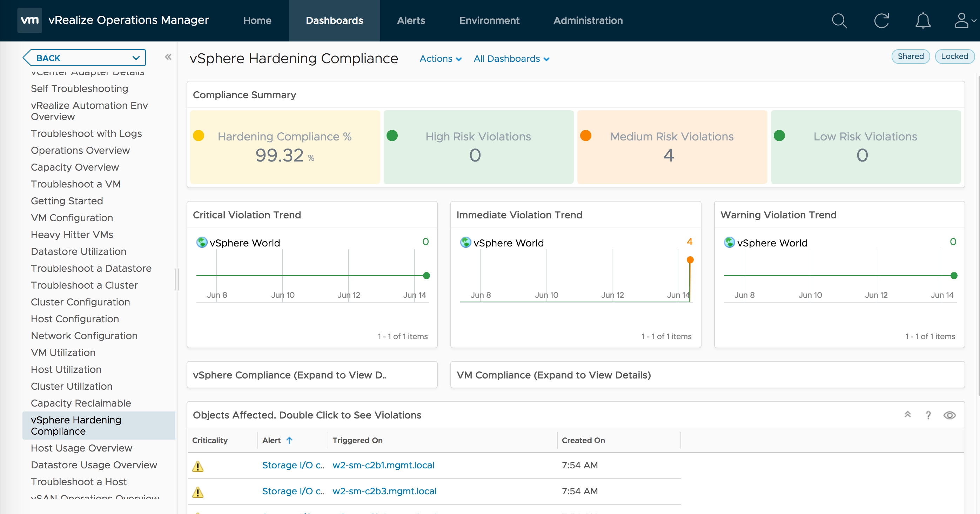This screenshot has height=514, width=980.
Task: Open the notifications bell icon
Action: [x=923, y=21]
